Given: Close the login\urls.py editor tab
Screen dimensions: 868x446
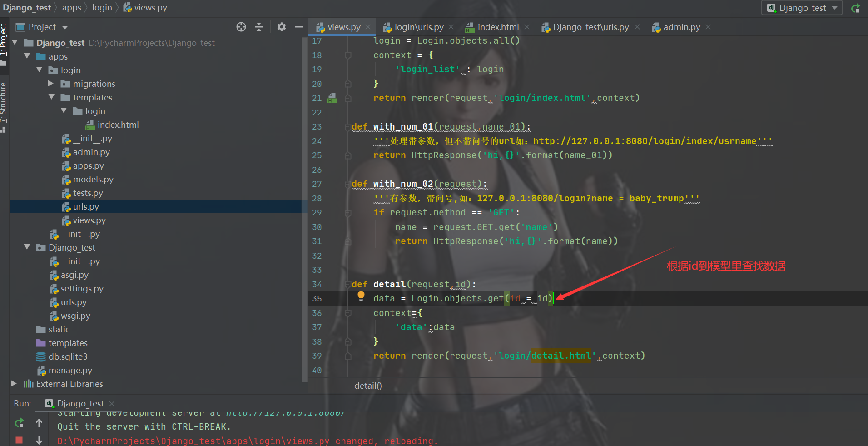Looking at the screenshot, I should pyautogui.click(x=451, y=27).
